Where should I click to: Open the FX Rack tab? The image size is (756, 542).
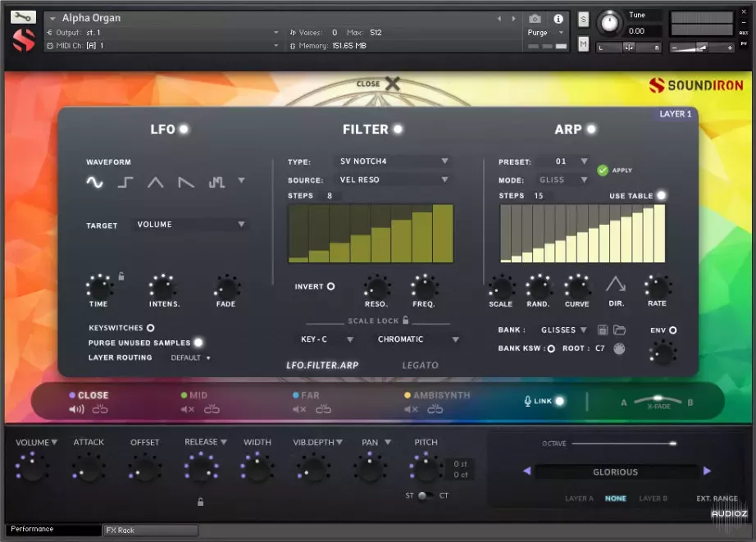(150, 531)
